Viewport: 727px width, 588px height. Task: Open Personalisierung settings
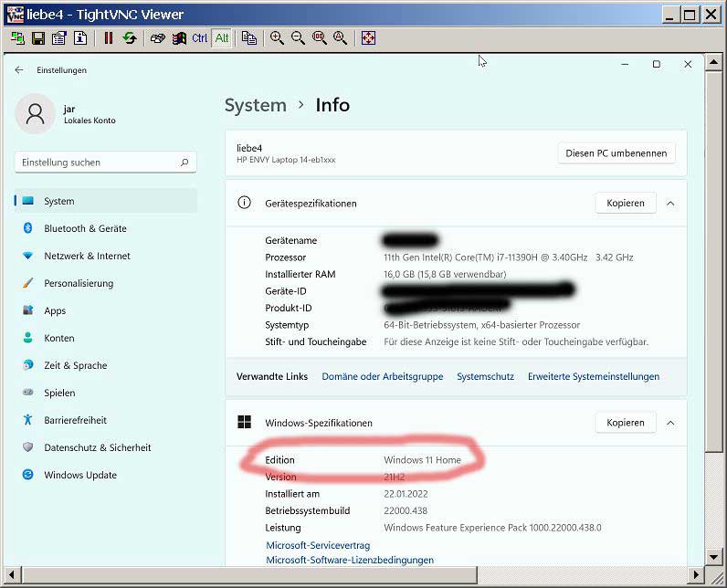106,283
